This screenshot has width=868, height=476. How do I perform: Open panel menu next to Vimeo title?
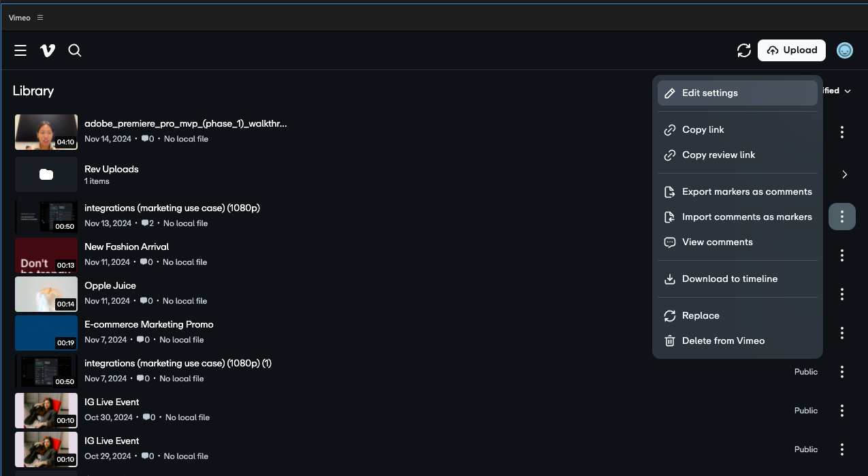click(x=40, y=18)
